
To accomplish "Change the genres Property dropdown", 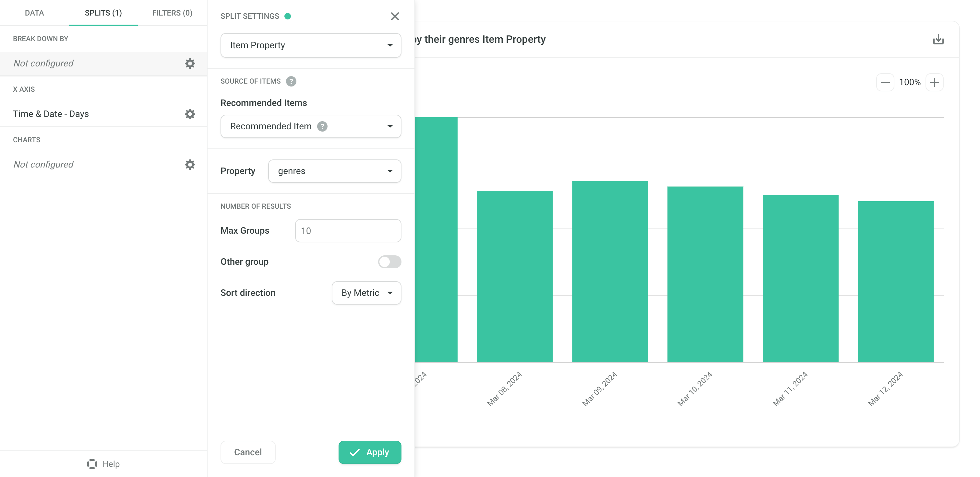I will coord(334,171).
